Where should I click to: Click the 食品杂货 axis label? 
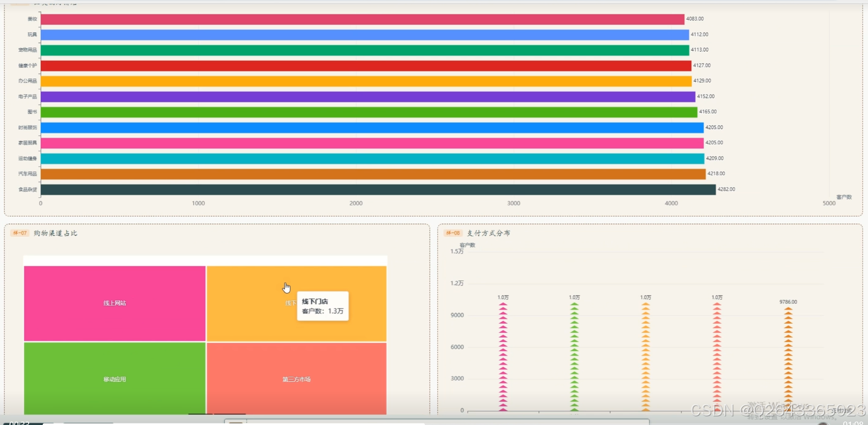tap(28, 190)
